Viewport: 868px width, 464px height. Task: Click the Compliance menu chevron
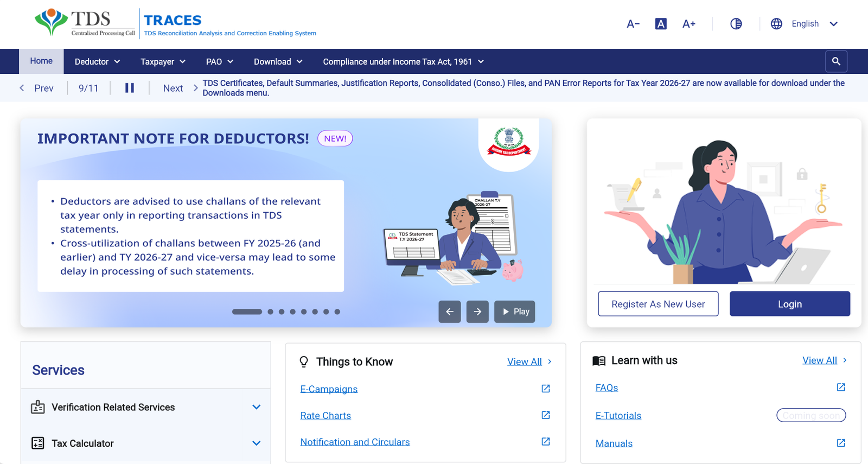click(x=481, y=62)
